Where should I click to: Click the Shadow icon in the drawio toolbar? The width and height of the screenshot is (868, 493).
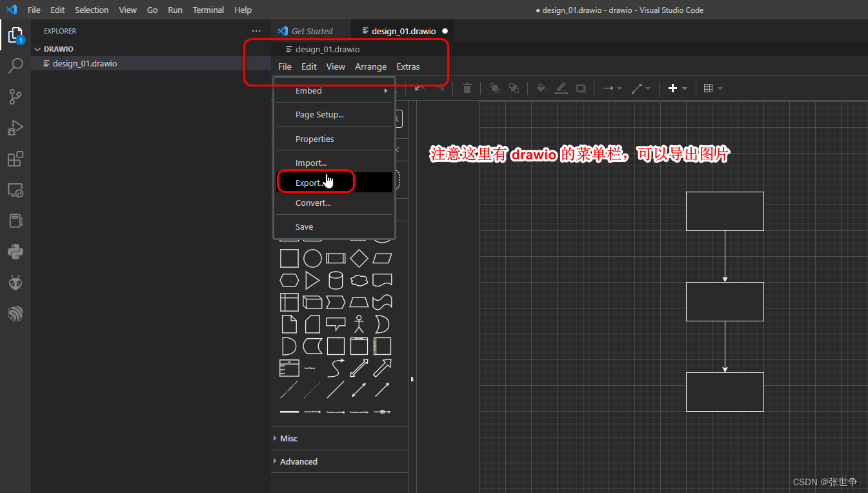click(581, 88)
